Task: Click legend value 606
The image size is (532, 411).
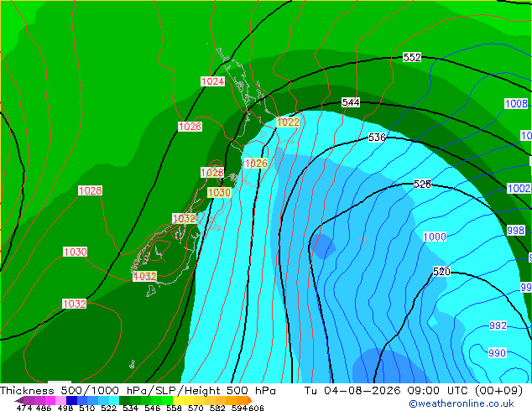Action: [256, 408]
